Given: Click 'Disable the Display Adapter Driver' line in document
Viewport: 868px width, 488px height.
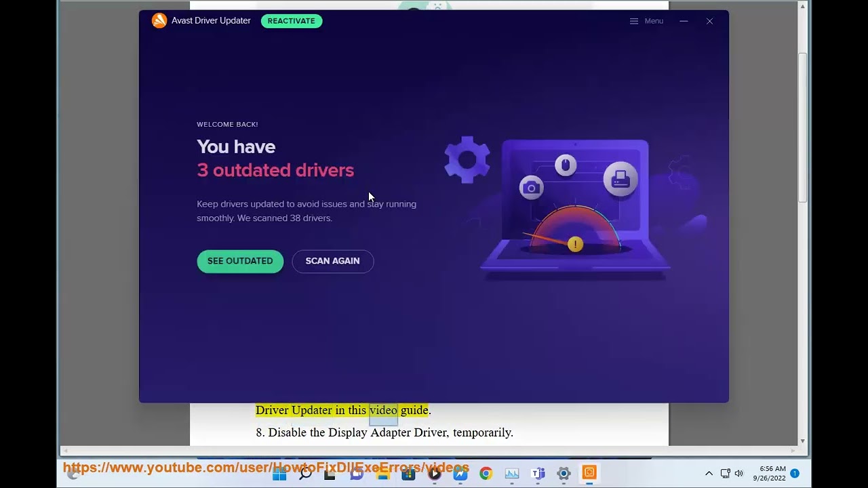Looking at the screenshot, I should [384, 432].
